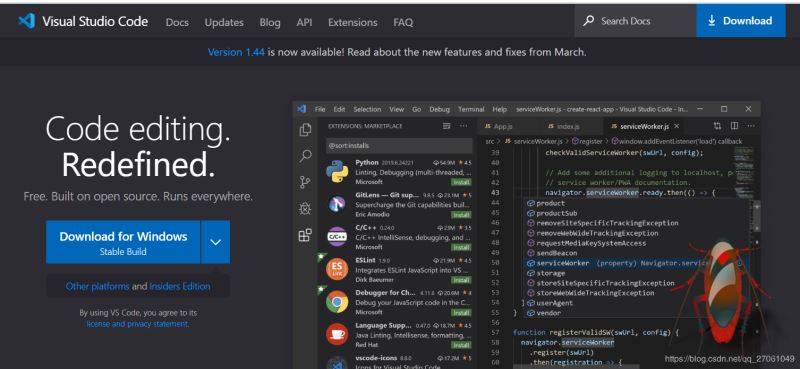The image size is (800, 369).
Task: Open the Terminal menu in the editor
Action: 471,109
